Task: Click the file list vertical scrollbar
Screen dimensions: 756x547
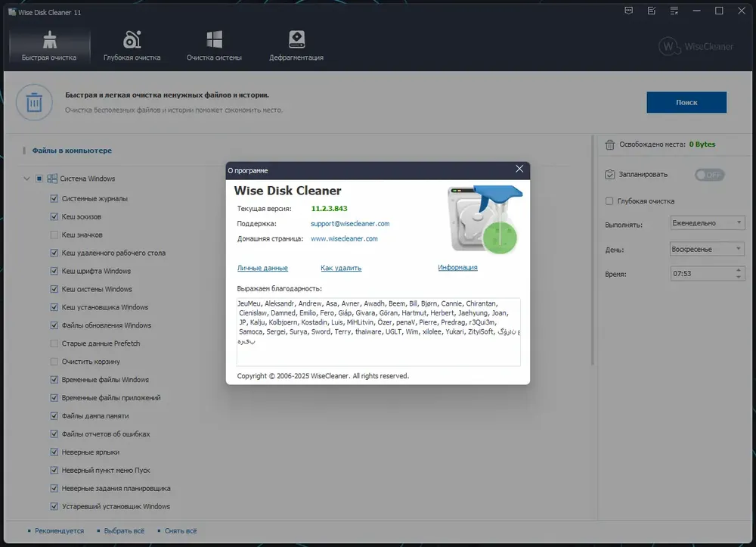Action: pos(593,250)
